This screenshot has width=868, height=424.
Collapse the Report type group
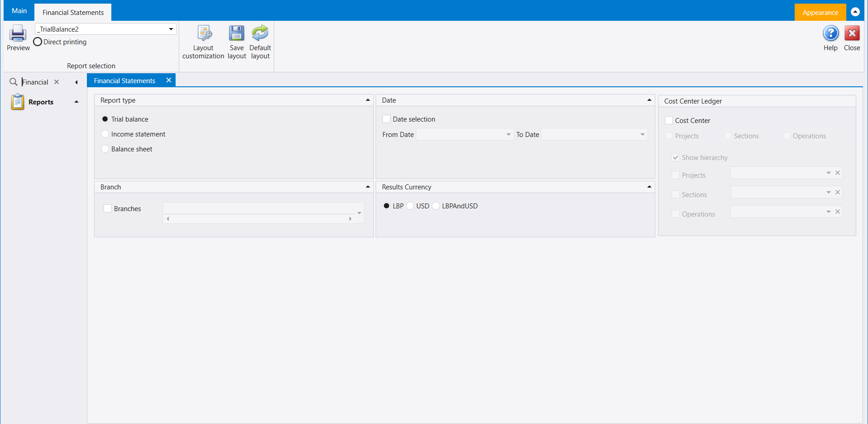coord(368,100)
